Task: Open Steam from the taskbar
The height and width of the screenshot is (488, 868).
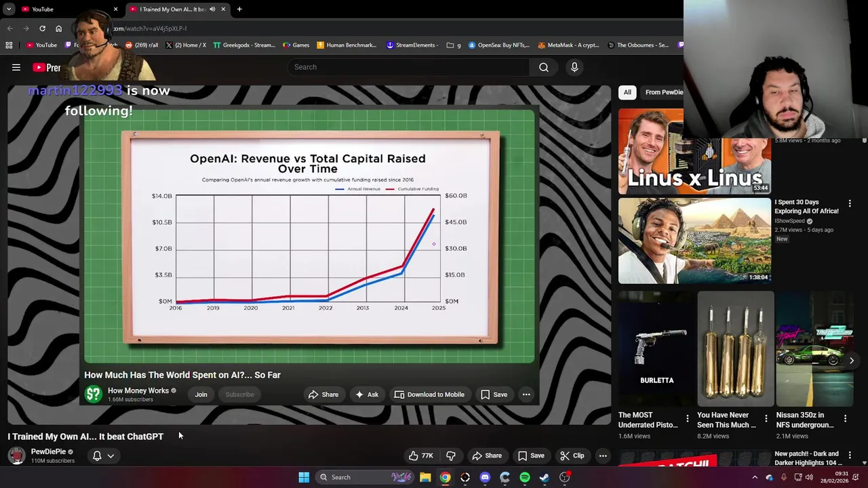Action: 545,477
